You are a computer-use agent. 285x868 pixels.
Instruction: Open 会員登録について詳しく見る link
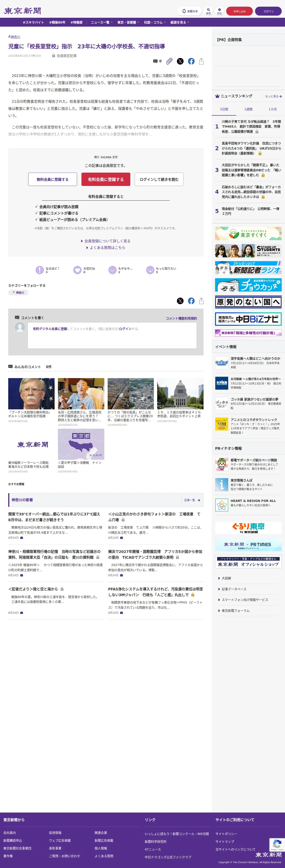[x=106, y=241]
